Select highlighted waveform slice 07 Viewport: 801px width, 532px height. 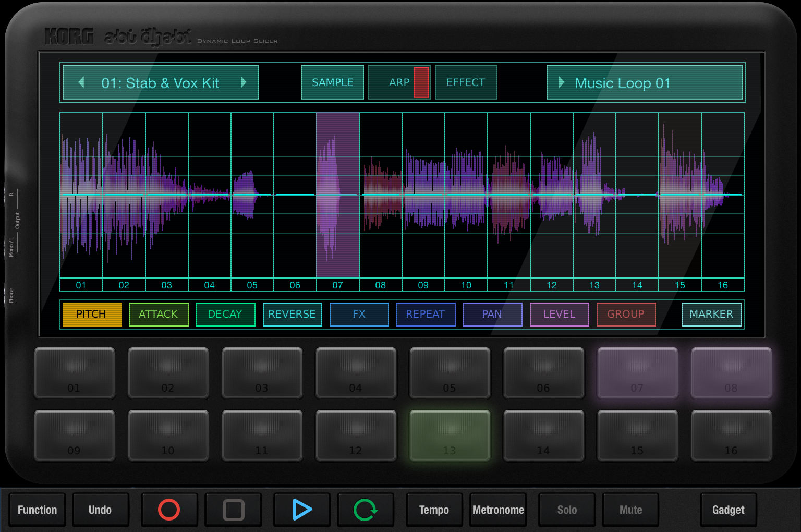[338, 201]
